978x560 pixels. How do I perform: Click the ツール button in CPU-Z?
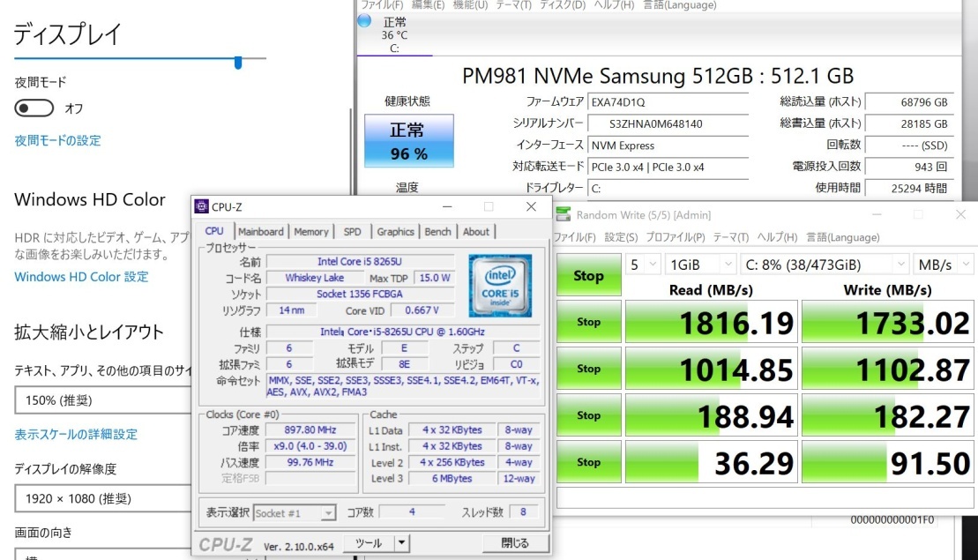point(369,543)
